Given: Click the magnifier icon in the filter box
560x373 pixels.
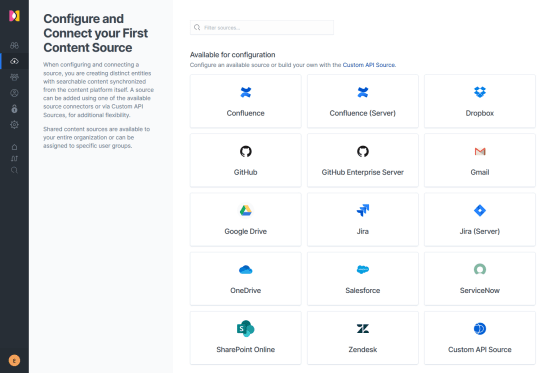Looking at the screenshot, I should pyautogui.click(x=197, y=28).
